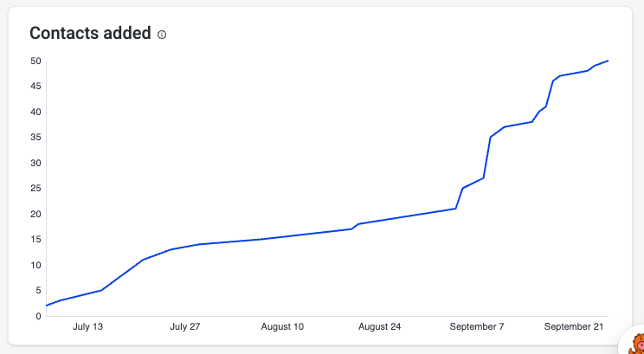The width and height of the screenshot is (644, 354).
Task: Select the July 27 date label
Action: pyautogui.click(x=184, y=327)
